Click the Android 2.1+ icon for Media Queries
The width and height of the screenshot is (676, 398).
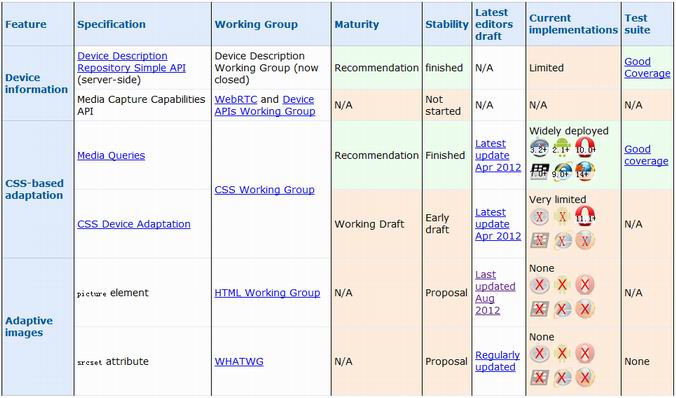click(x=562, y=148)
